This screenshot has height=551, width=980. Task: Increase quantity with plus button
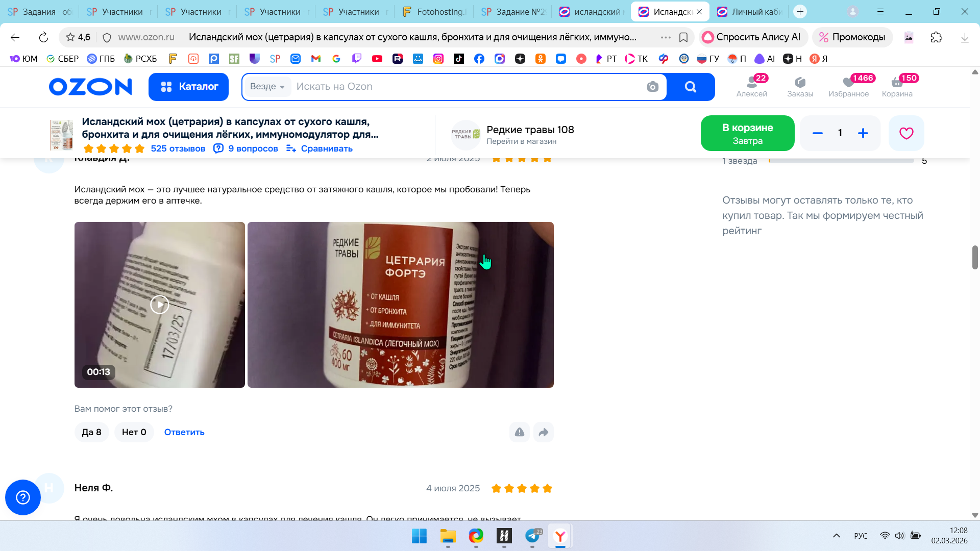[x=863, y=133]
